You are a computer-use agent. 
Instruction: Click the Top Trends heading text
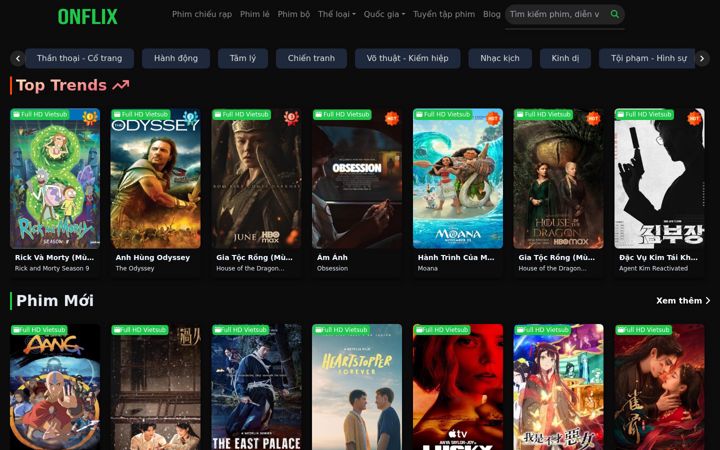coord(62,85)
